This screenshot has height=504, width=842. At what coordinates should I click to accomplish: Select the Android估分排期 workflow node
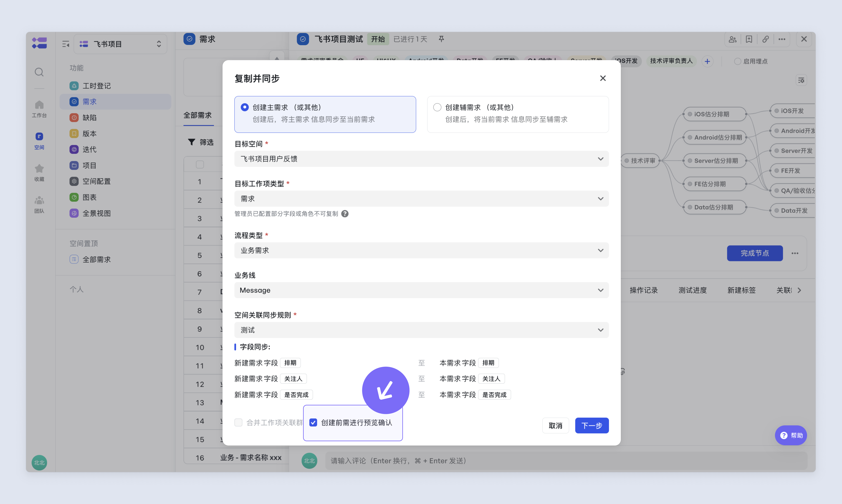click(x=715, y=137)
